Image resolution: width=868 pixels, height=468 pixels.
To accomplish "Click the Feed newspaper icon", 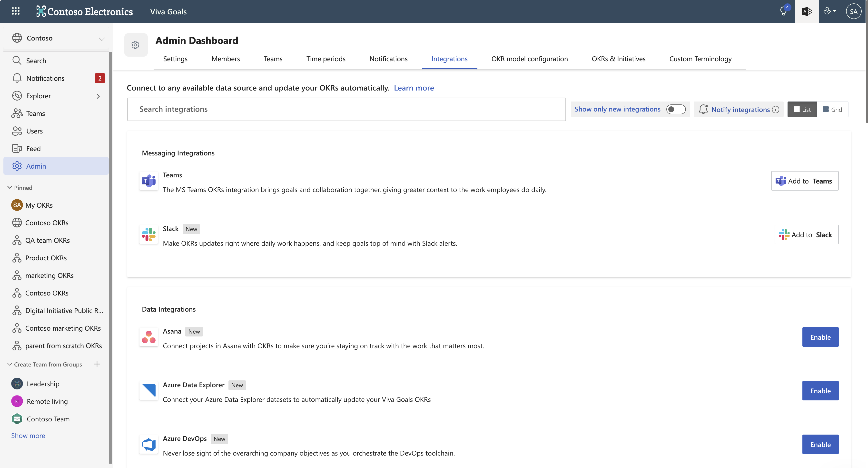I will [17, 148].
